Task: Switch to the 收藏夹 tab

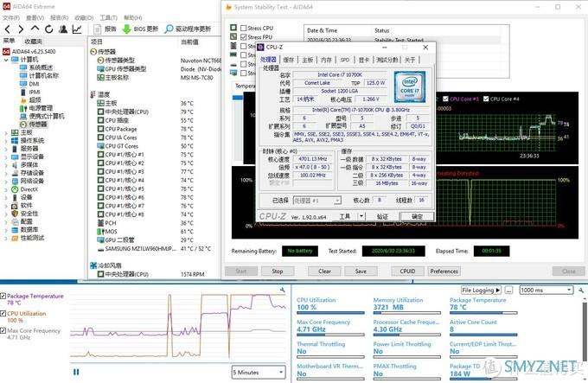Action: [x=33, y=41]
